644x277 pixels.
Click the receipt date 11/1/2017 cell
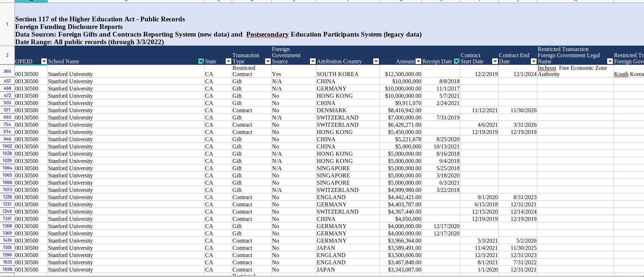tap(441, 89)
